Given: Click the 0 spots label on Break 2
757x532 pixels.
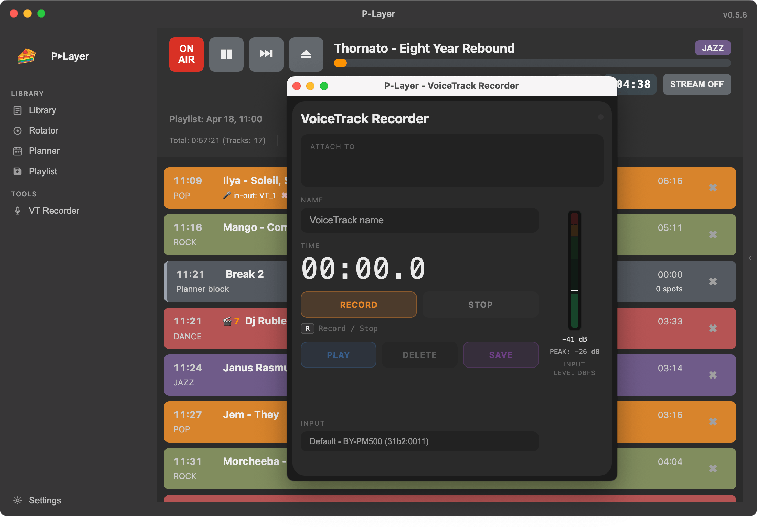Looking at the screenshot, I should 669,289.
